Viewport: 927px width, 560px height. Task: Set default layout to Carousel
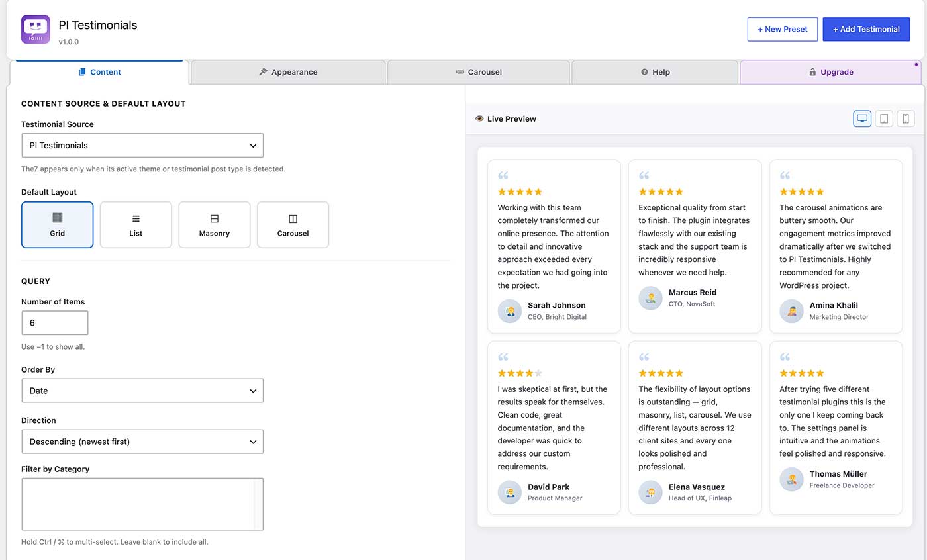pos(293,224)
